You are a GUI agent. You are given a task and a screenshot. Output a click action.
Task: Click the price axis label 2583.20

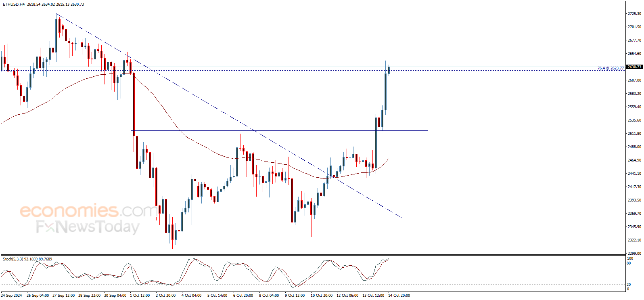[634, 94]
